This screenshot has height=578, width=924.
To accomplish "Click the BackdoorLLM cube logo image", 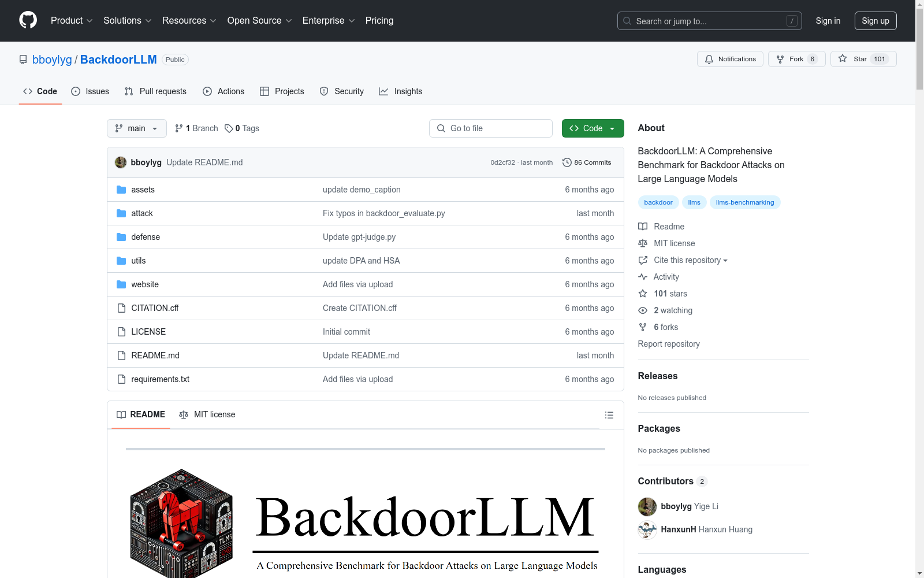I will pos(182,523).
